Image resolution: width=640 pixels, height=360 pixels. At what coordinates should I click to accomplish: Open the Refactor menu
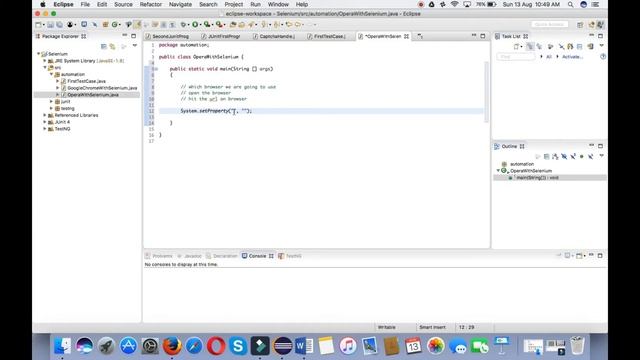(151, 4)
